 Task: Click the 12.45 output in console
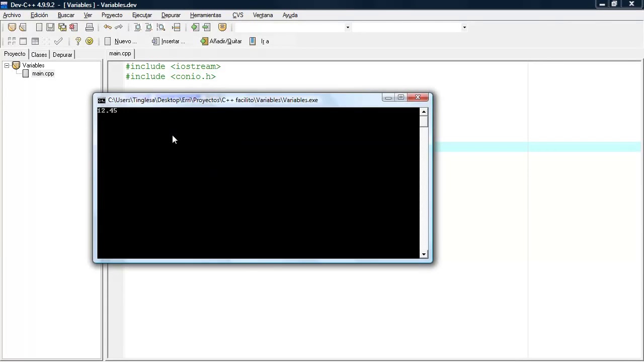point(107,111)
